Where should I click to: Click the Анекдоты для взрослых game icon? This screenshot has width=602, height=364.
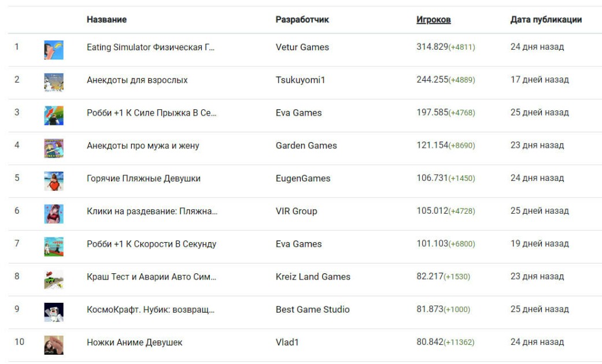(54, 83)
